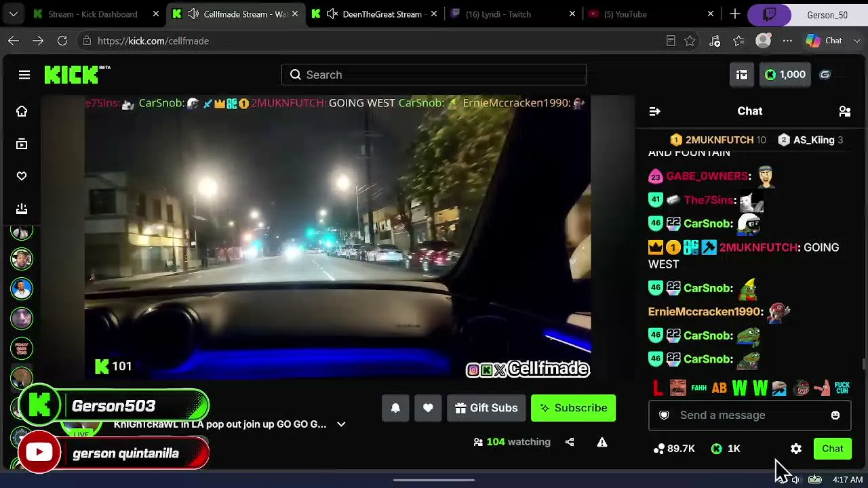Insert the red L emote
The height and width of the screenshot is (488, 868).
pyautogui.click(x=657, y=388)
